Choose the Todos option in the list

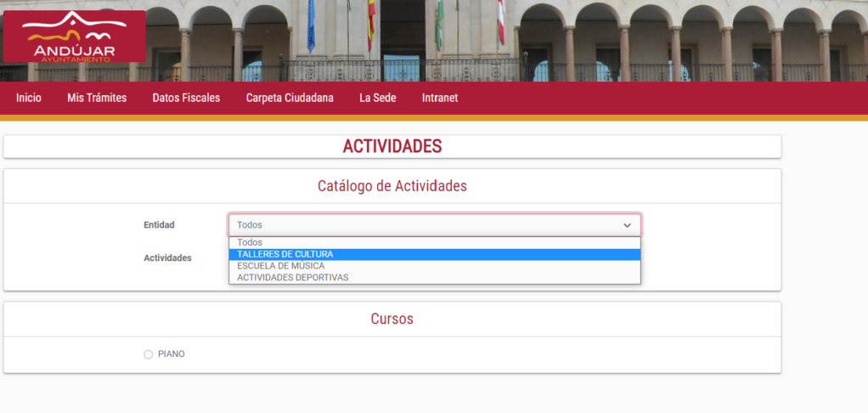(x=435, y=242)
